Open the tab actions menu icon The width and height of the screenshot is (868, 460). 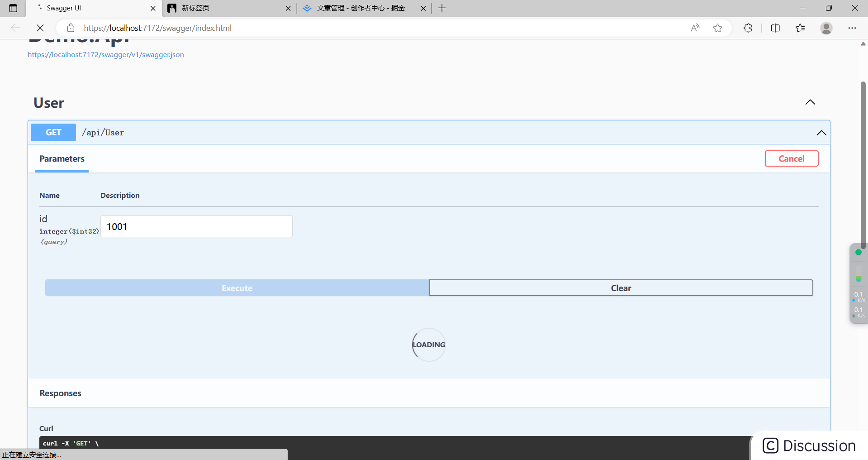(13, 8)
